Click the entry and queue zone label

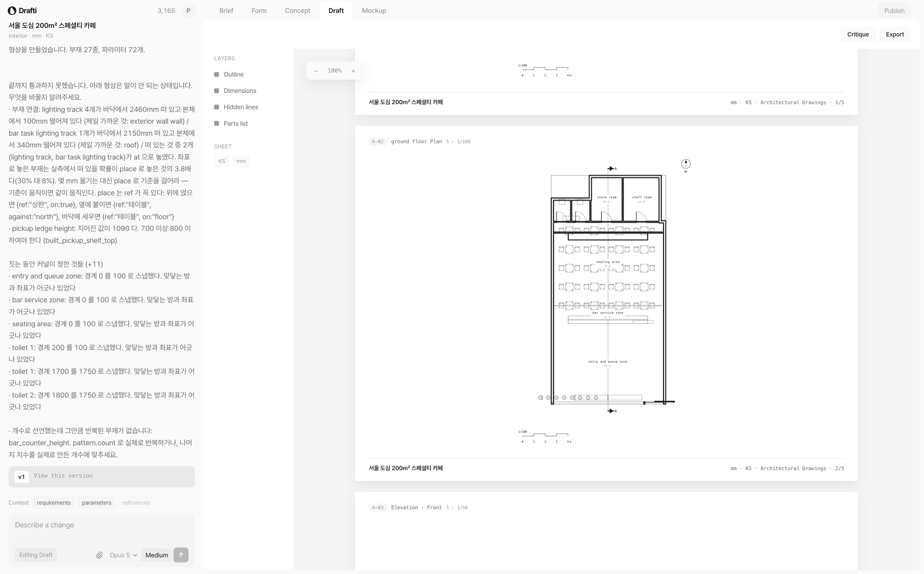(x=608, y=362)
